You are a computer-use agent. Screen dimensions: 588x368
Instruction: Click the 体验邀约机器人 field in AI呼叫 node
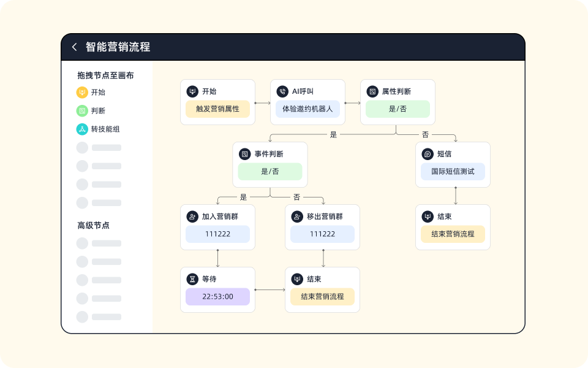307,109
